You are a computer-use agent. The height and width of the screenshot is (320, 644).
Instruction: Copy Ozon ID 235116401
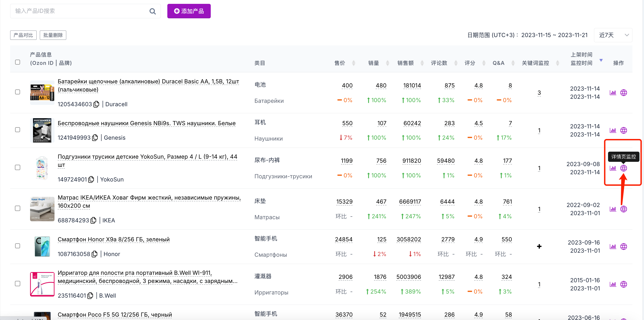[90, 296]
